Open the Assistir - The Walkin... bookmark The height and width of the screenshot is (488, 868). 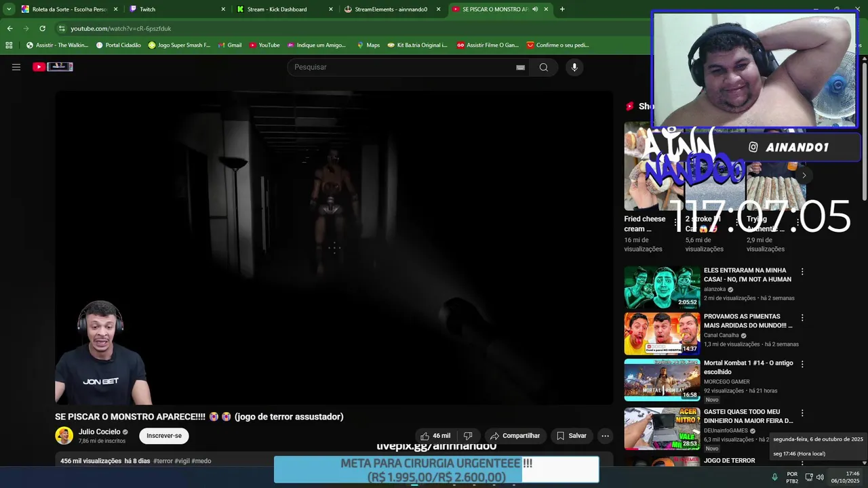57,45
